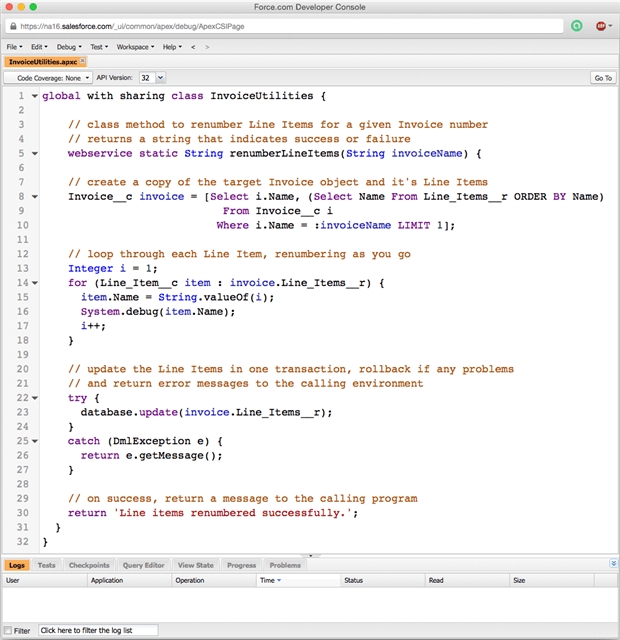620x640 pixels.
Task: Switch to the Query Editor tab
Action: tap(143, 565)
